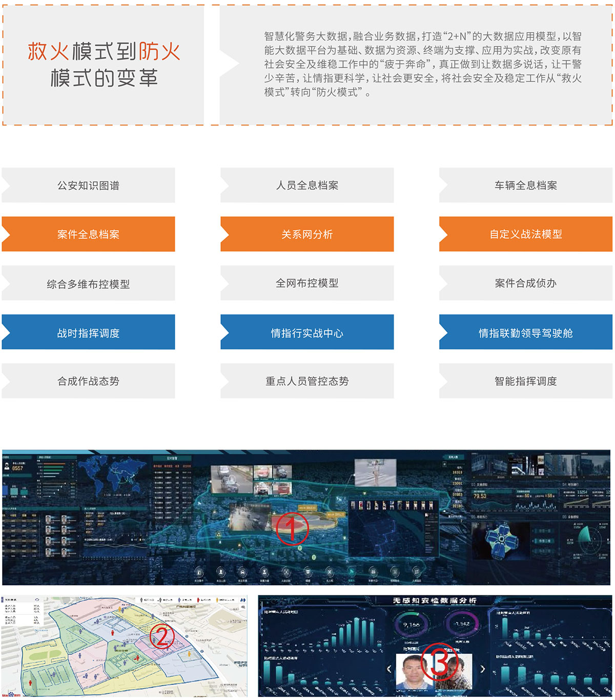
Task: Click the 公安知识图谱 gray label
Action: click(88, 186)
